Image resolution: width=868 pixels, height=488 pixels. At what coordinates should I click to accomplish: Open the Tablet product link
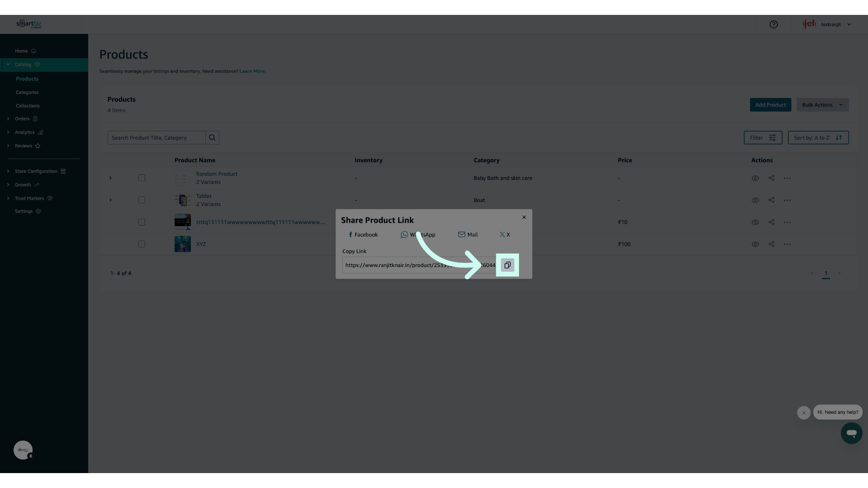coord(204,196)
